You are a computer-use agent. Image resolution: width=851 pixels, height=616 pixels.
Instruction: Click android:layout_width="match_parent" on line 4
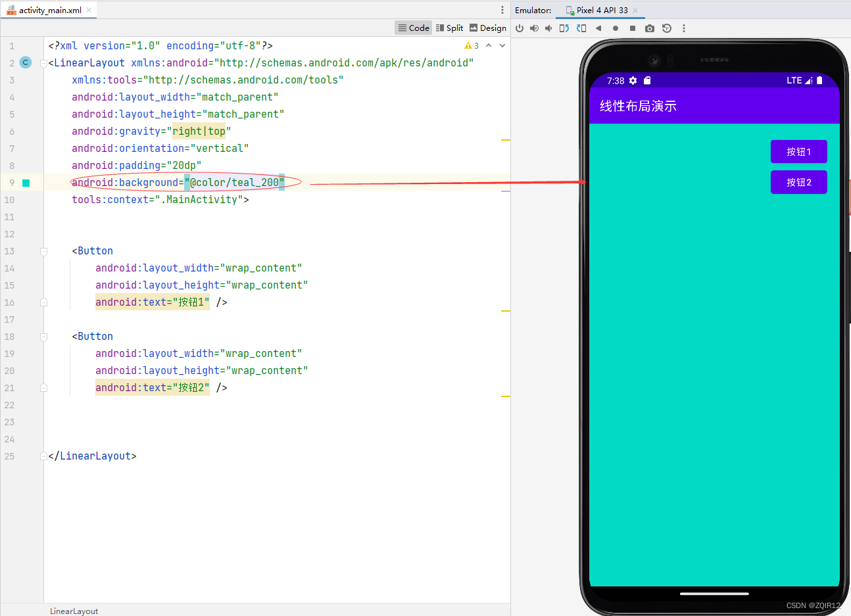[175, 97]
